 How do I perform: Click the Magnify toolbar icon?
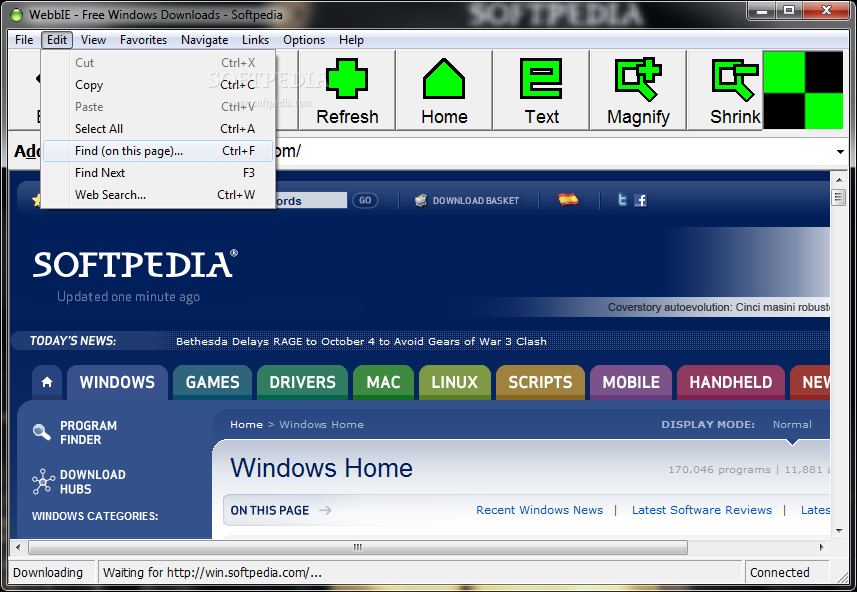pos(638,79)
